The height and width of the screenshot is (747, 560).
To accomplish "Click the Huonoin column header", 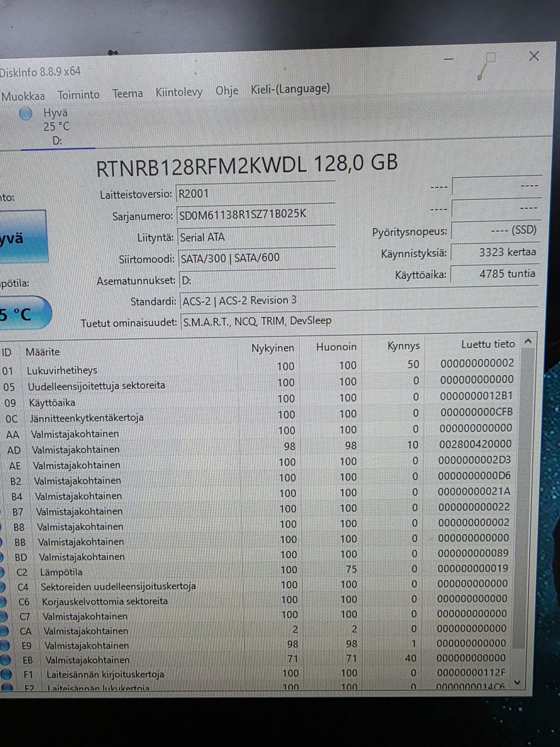I will (x=336, y=347).
